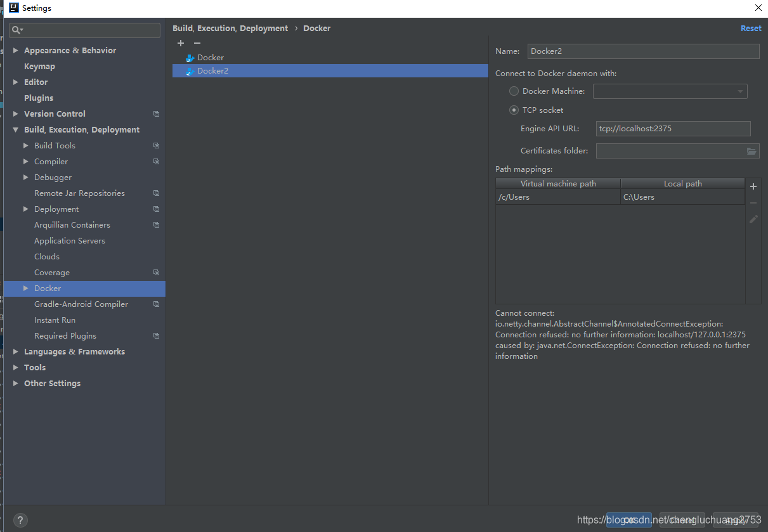The width and height of the screenshot is (768, 532).
Task: Click the Docker whale icon beside Docker2
Action: click(190, 71)
